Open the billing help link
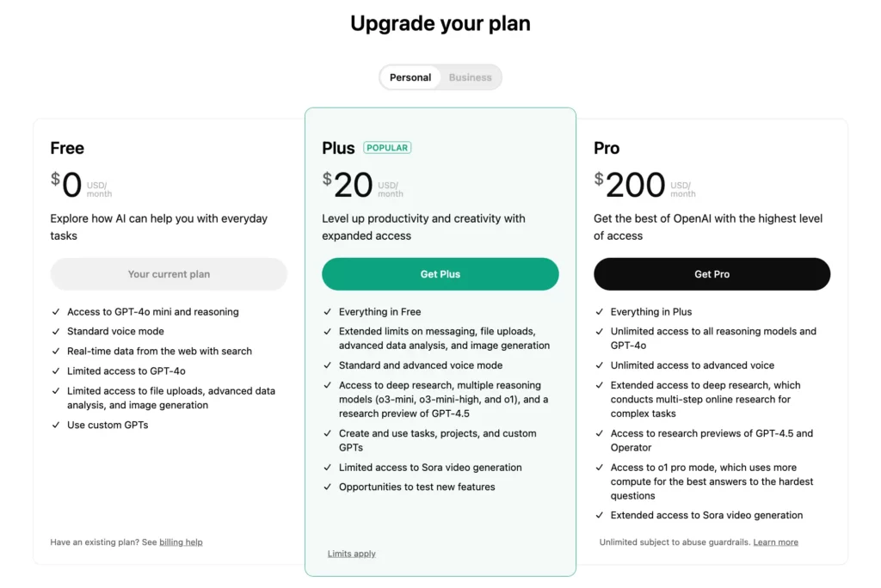881x588 pixels. (x=181, y=542)
